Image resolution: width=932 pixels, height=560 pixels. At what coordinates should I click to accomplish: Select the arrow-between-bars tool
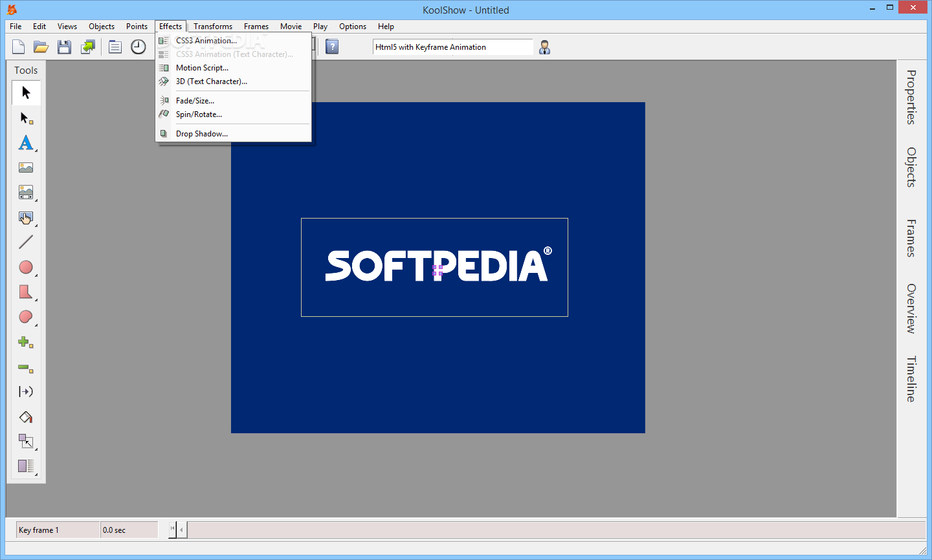click(x=26, y=392)
